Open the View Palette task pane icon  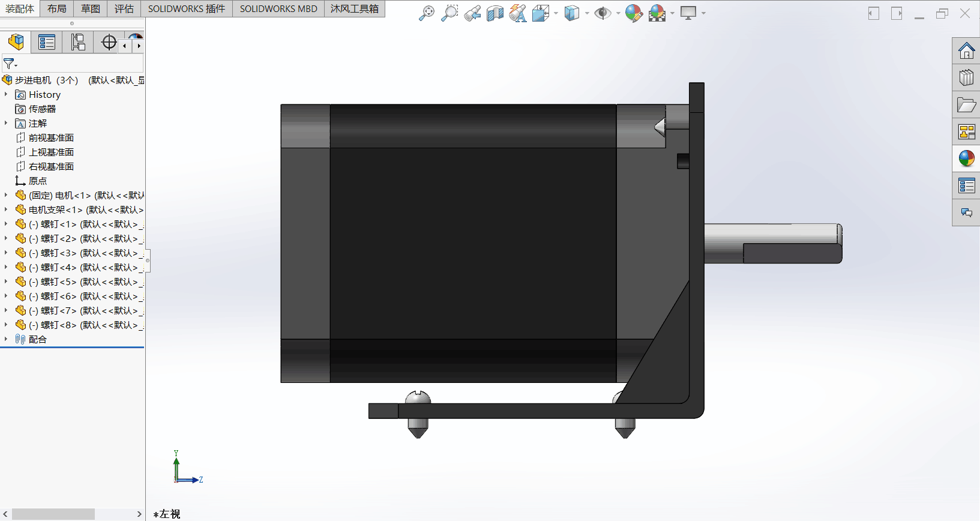(x=966, y=131)
